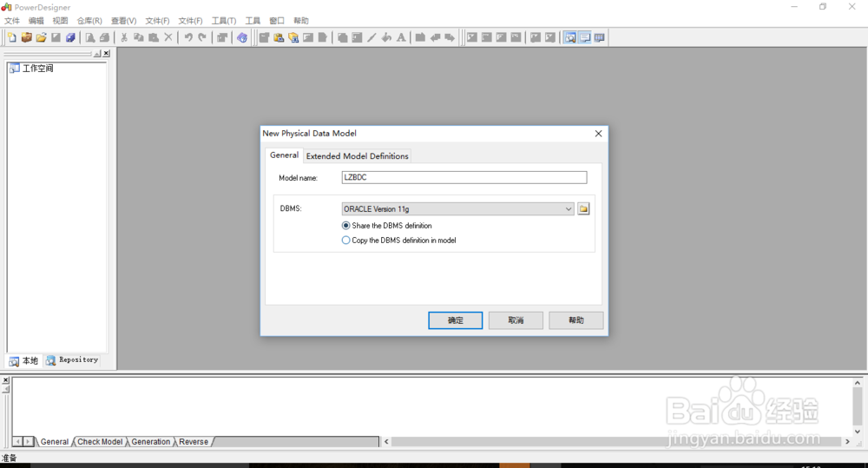The height and width of the screenshot is (468, 868).
Task: Click the brown package icon beside New
Action: (x=27, y=37)
